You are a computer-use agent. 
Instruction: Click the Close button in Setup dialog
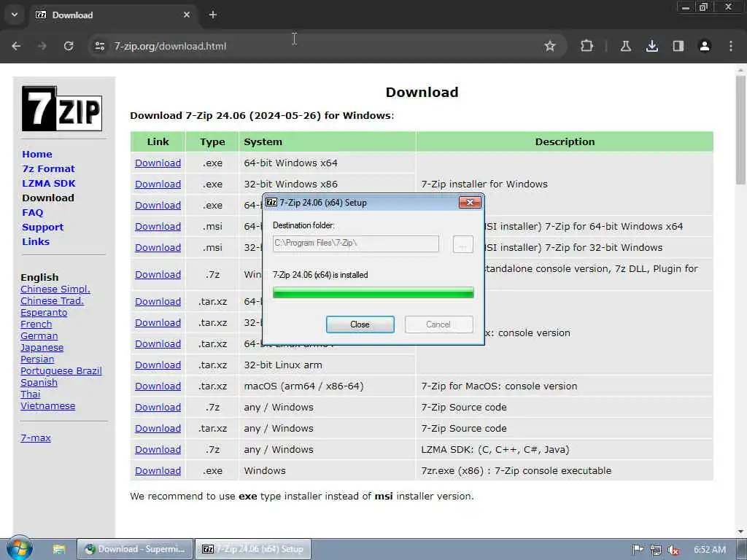[360, 324]
